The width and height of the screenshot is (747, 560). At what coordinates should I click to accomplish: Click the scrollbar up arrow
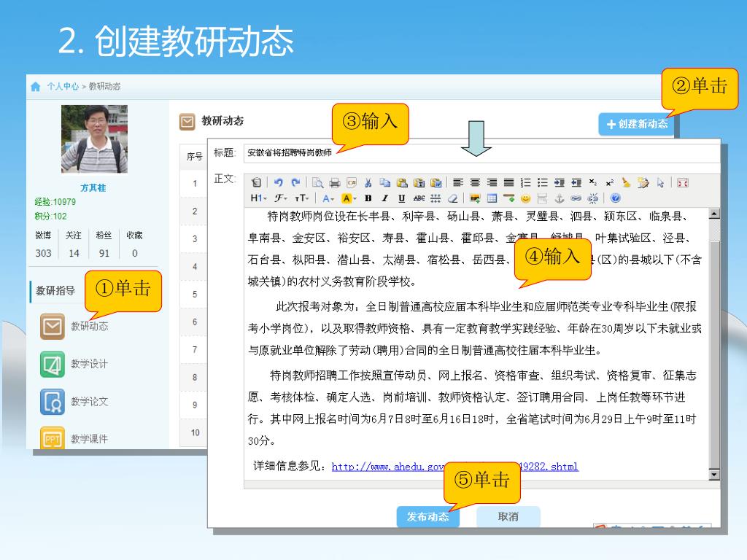click(714, 214)
